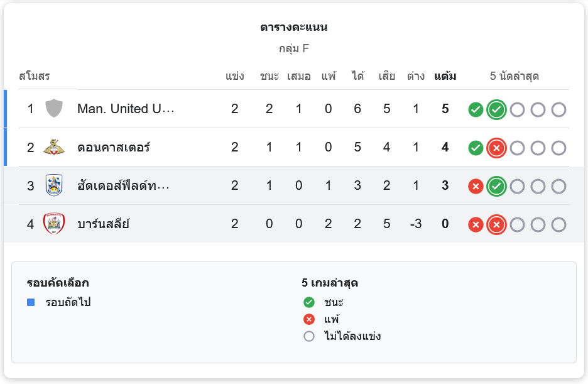Click Man. United U… shield crest icon
588x384 pixels.
55,109
